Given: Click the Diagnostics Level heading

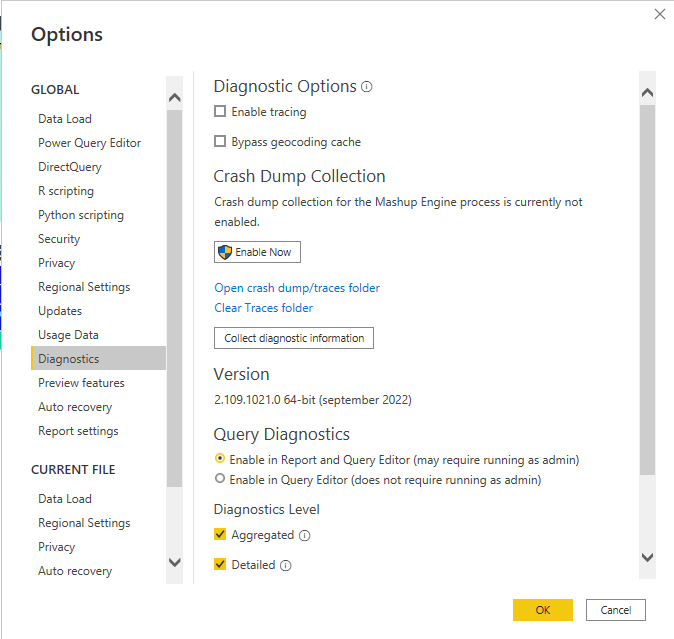Looking at the screenshot, I should pyautogui.click(x=267, y=510).
